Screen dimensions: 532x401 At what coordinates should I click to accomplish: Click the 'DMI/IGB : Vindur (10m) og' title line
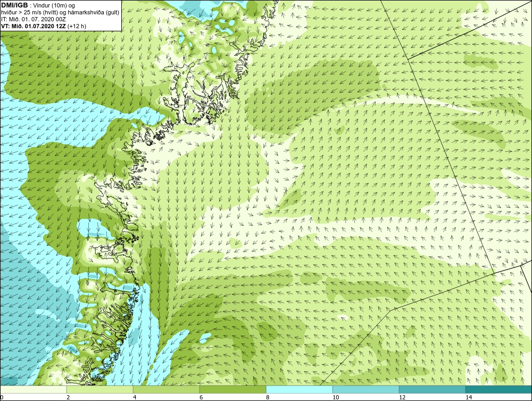click(x=38, y=5)
